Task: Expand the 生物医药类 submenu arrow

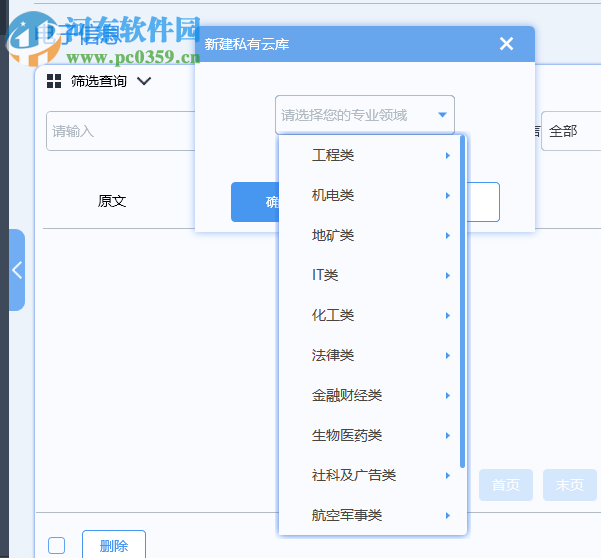Action: pyautogui.click(x=447, y=435)
